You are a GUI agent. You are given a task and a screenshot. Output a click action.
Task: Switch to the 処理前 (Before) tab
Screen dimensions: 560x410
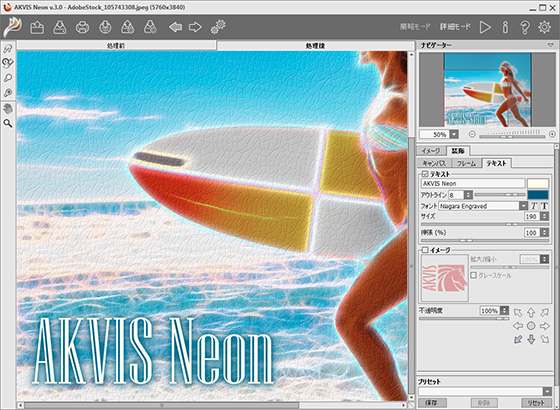[x=116, y=45]
